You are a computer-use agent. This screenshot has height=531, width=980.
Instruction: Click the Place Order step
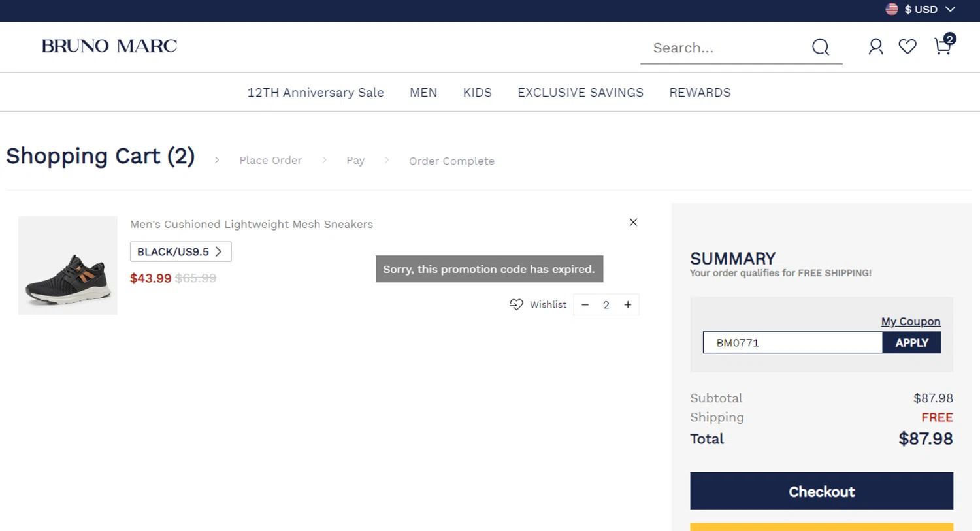click(x=270, y=160)
